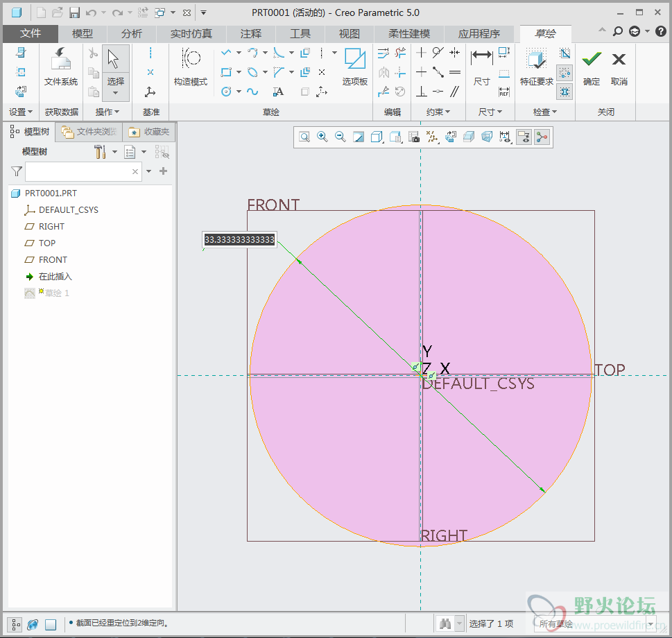
Task: Select the Fillet sketch tool
Action: pos(279,53)
